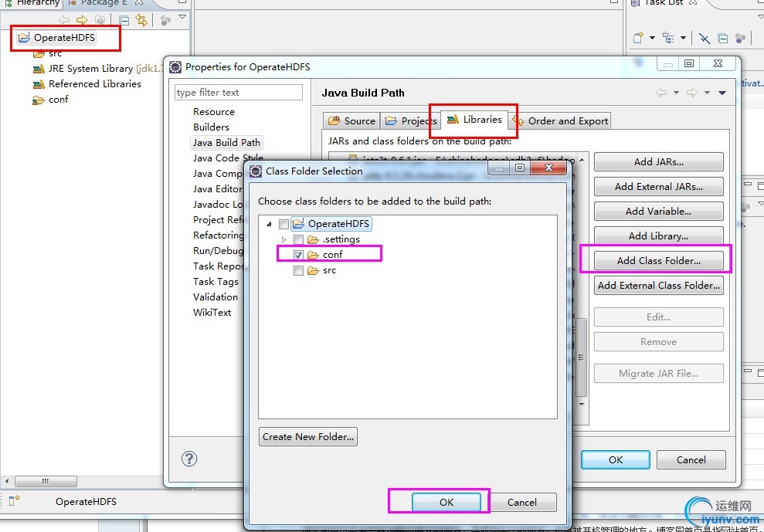The height and width of the screenshot is (532, 764).
Task: Click the build path list scroll-down arrow
Action: 582,405
